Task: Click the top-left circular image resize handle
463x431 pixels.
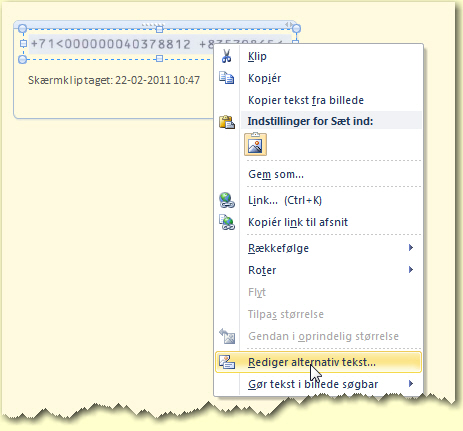Action: (x=22, y=29)
